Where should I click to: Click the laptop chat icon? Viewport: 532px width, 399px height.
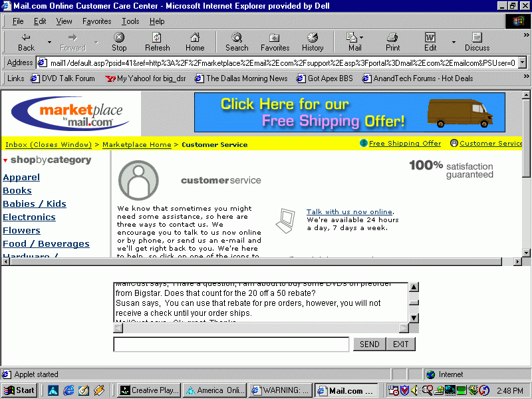286,221
